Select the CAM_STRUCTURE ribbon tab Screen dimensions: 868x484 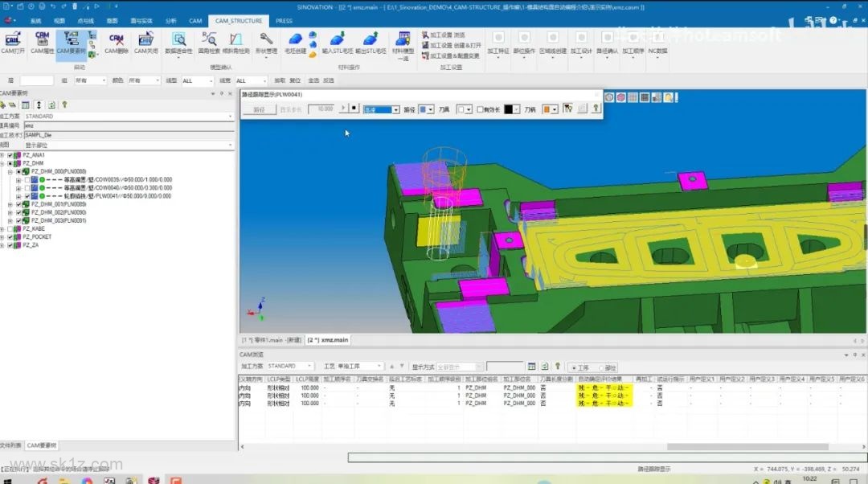click(x=239, y=21)
